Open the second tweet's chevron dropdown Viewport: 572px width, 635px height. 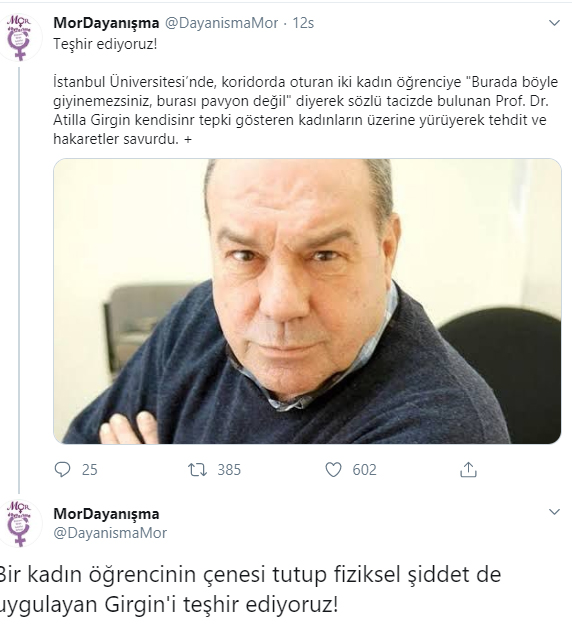554,512
